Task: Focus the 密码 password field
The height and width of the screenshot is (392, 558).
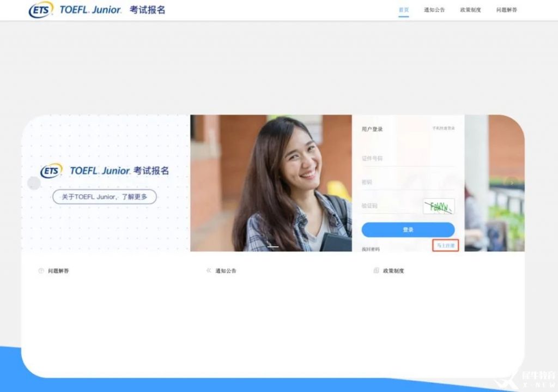Action: [408, 182]
